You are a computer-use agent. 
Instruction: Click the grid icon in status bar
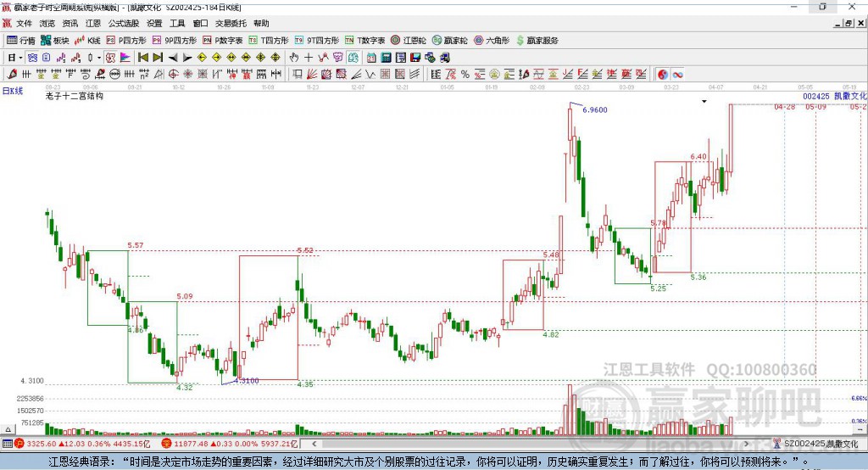tap(7, 444)
